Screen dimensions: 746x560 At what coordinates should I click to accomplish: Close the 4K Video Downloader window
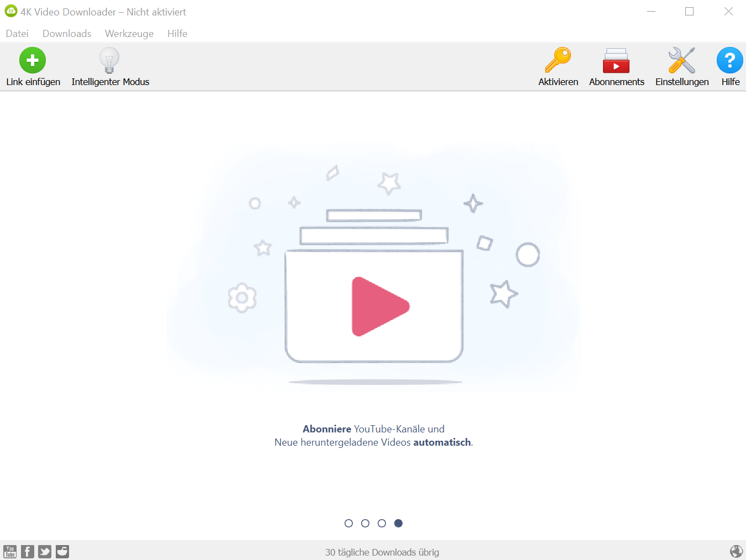coord(728,11)
